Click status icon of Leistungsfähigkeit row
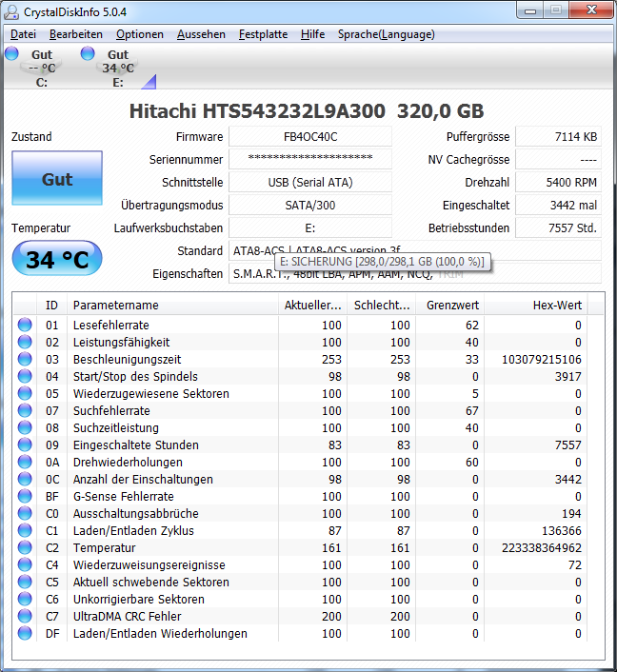 (x=25, y=342)
